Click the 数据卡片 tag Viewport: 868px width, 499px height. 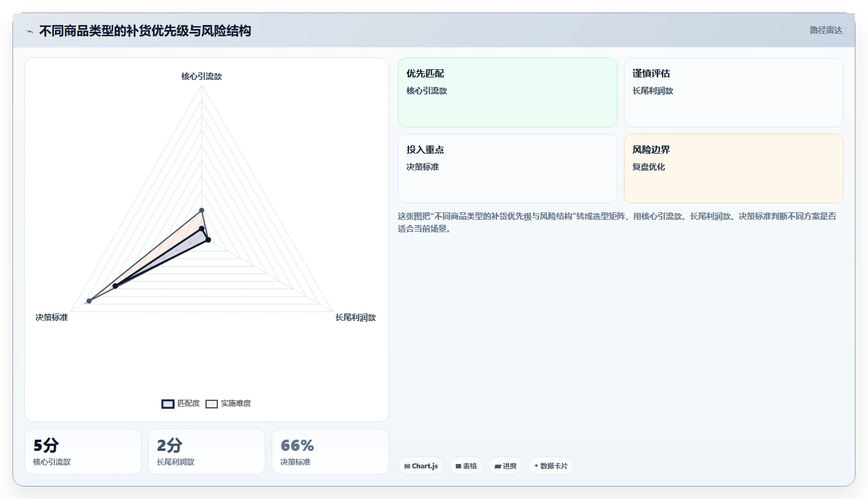[x=551, y=466]
